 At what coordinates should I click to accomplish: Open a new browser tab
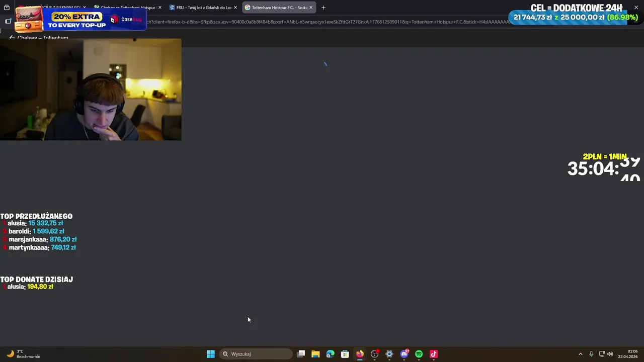tap(324, 8)
